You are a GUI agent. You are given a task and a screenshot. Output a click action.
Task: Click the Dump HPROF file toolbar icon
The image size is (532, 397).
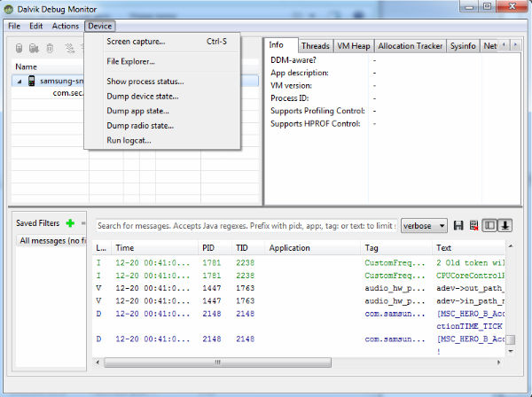click(x=34, y=49)
